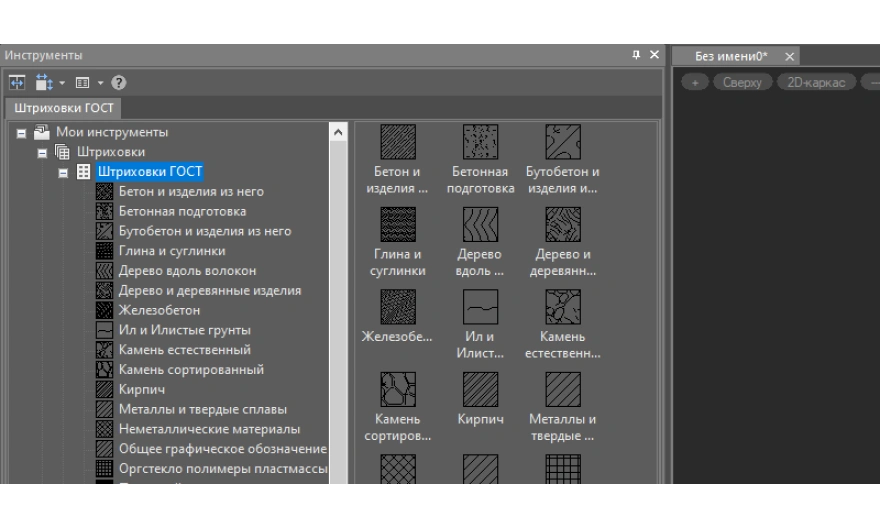The image size is (880, 528).
Task: Collapse the Штриховки tree node
Action: tap(42, 152)
